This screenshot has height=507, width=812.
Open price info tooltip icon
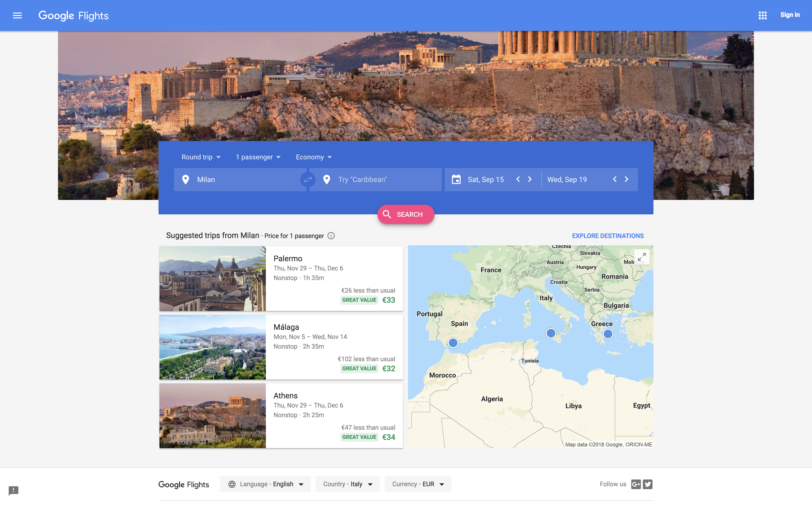(x=331, y=236)
